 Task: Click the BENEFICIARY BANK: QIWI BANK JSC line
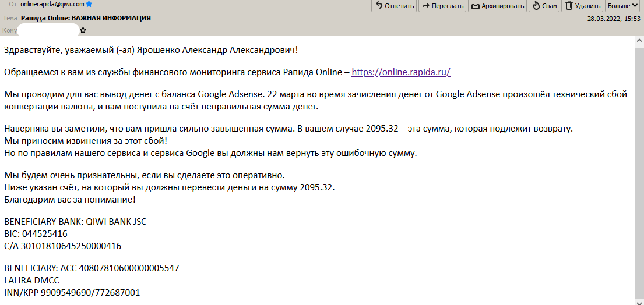(x=75, y=222)
